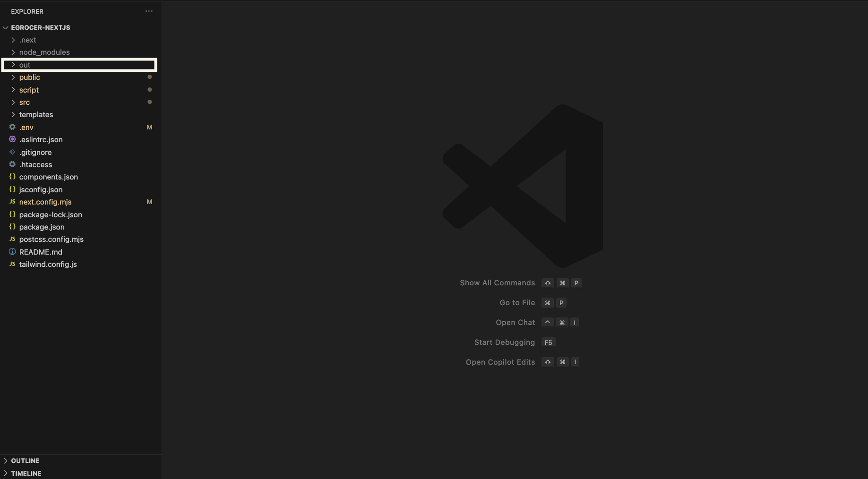Screen dimensions: 868x479
Task: Click the package.json braces icon
Action: 12,227
